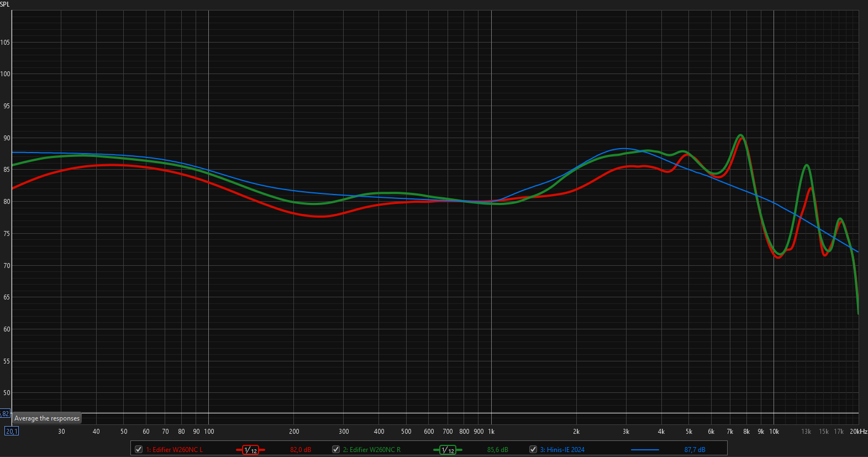Click the 100 label on frequency axis
Viewport: 868px width, 457px height.
[x=209, y=432]
